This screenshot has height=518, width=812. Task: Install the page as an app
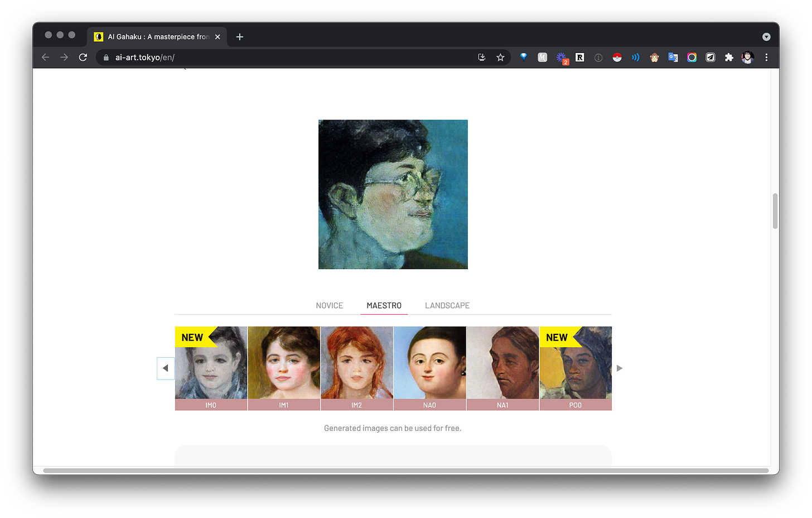(x=482, y=57)
